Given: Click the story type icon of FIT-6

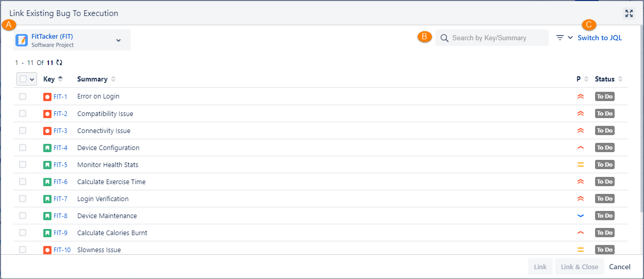Looking at the screenshot, I should pyautogui.click(x=47, y=182).
